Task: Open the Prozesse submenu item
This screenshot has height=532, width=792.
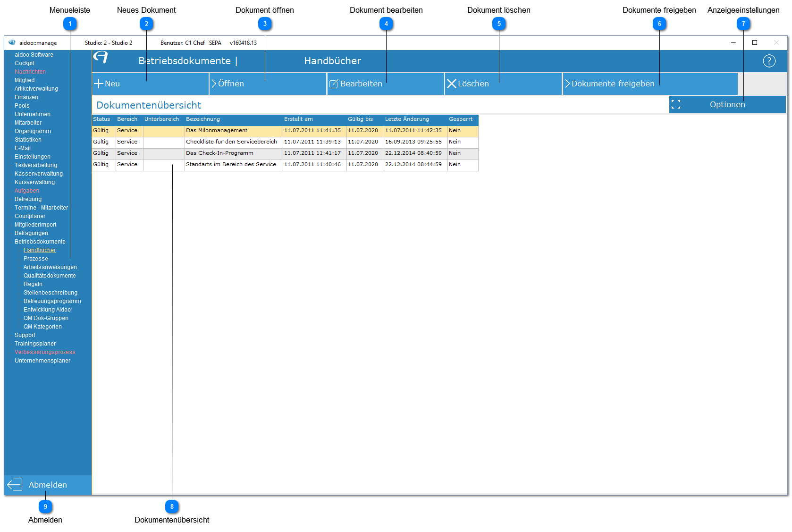Action: (x=36, y=259)
